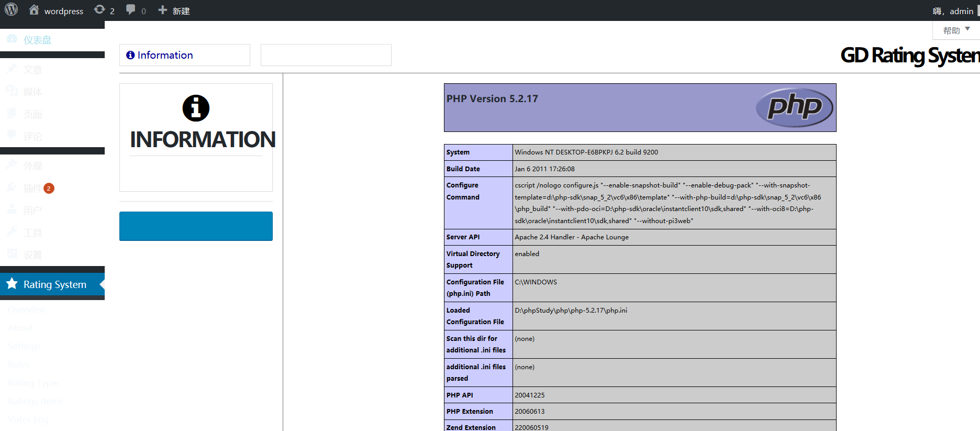The width and height of the screenshot is (980, 431).
Task: Go to 仪表盘 dashboard in sidebar
Action: click(x=52, y=40)
